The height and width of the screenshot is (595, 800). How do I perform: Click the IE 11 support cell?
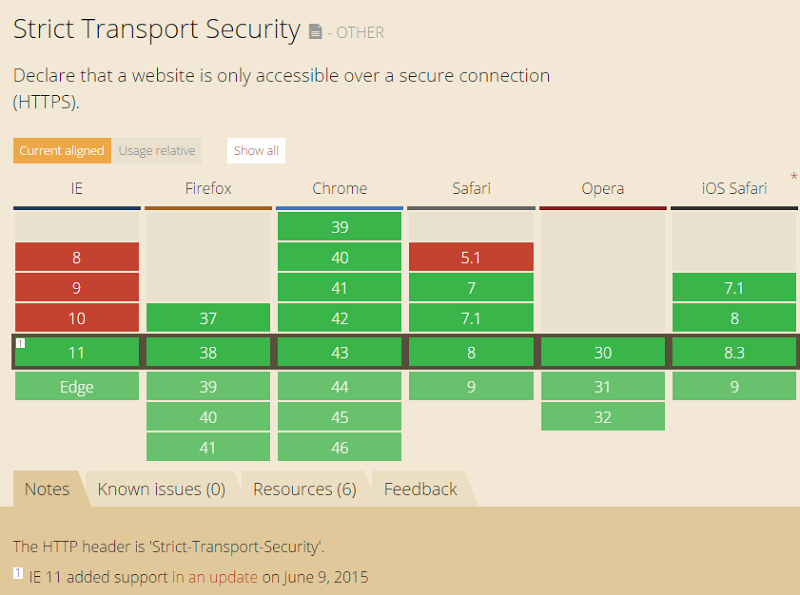click(x=76, y=352)
